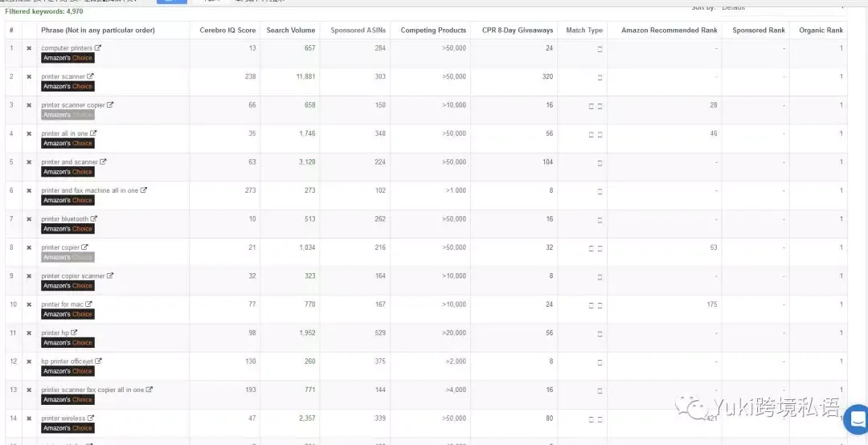Click greyed Amazon's Choice badge under 'printer scanner copier'
The height and width of the screenshot is (445, 868).
coord(68,115)
